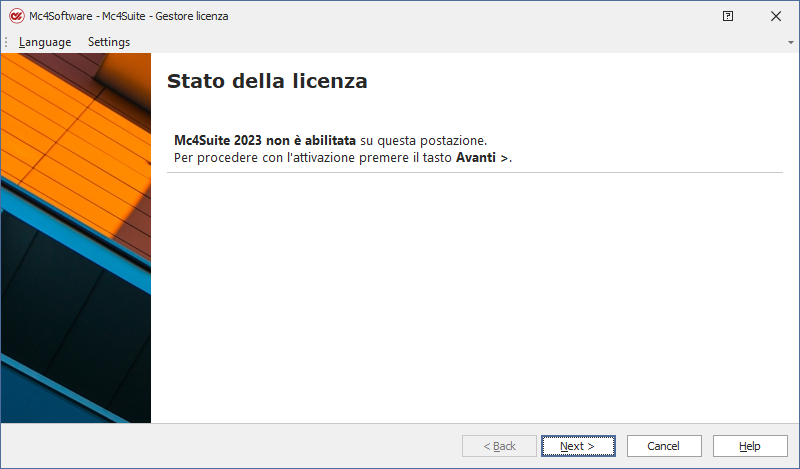Click the Cancel button
The height and width of the screenshot is (469, 800).
point(664,446)
